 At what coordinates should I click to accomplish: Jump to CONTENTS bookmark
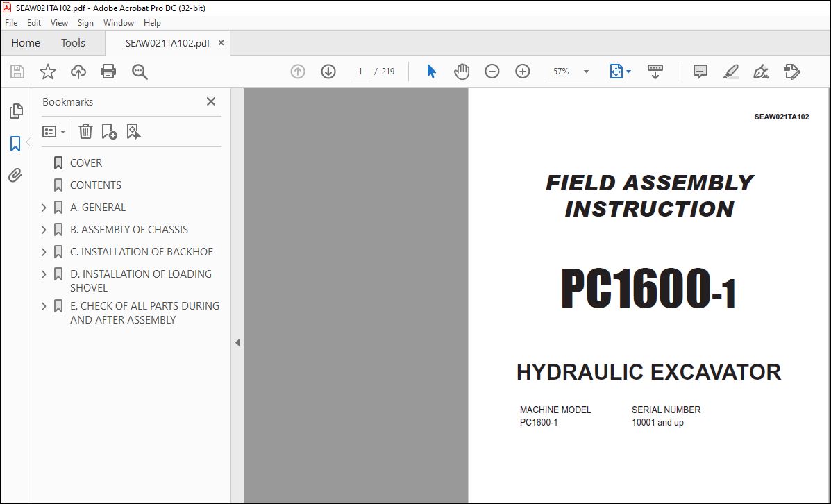point(96,185)
